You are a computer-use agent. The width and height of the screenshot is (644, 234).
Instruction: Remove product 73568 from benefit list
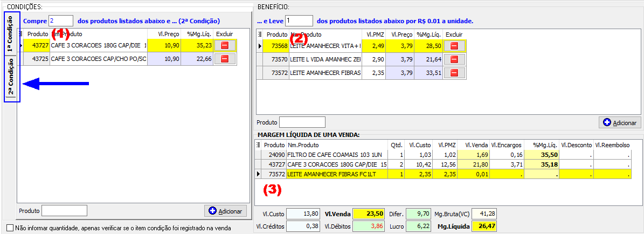pyautogui.click(x=454, y=46)
